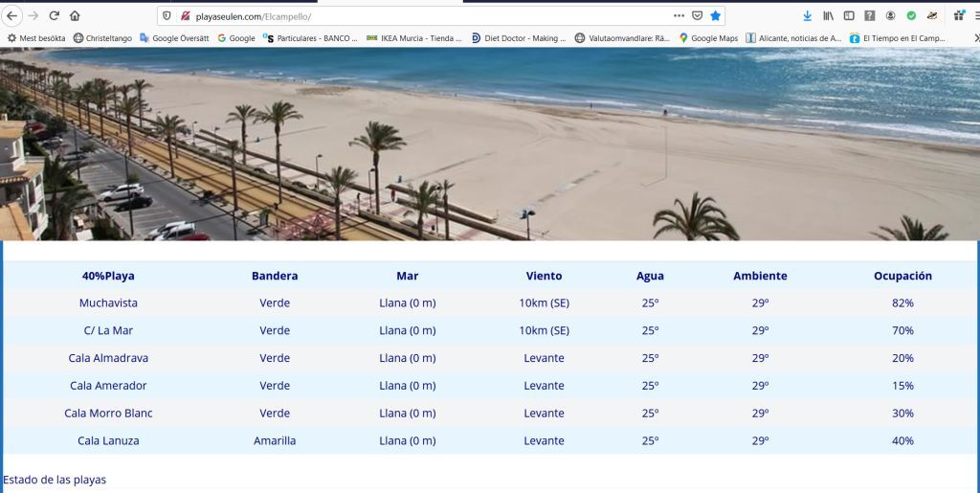
Task: Save page to Pocket
Action: click(697, 15)
